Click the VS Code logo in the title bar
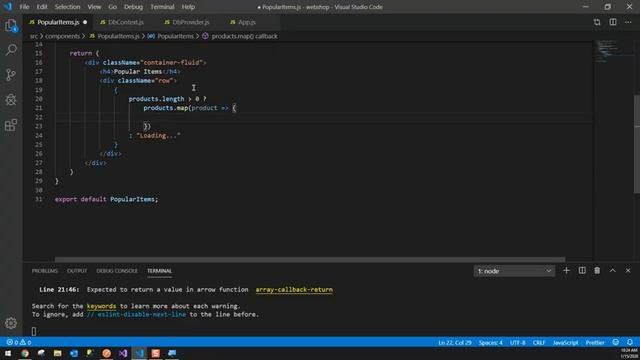Image resolution: width=640 pixels, height=360 pixels. (x=8, y=7)
